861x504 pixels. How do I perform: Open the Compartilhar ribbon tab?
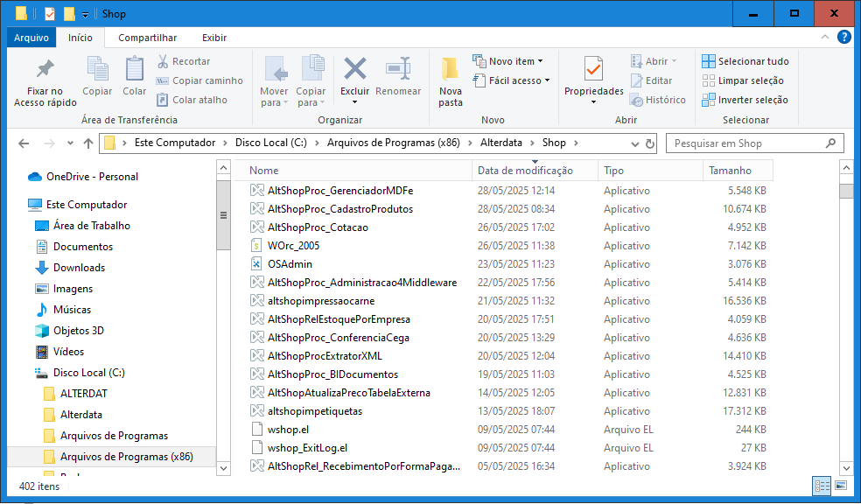click(147, 38)
